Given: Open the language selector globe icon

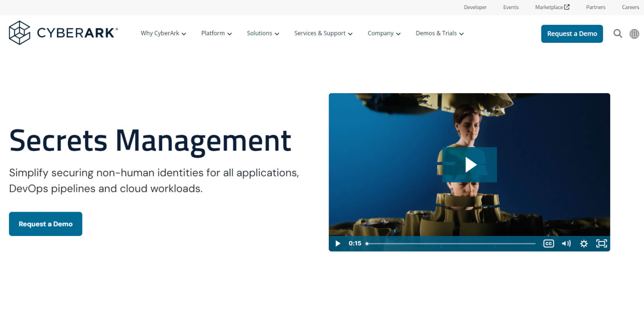Looking at the screenshot, I should [x=634, y=34].
